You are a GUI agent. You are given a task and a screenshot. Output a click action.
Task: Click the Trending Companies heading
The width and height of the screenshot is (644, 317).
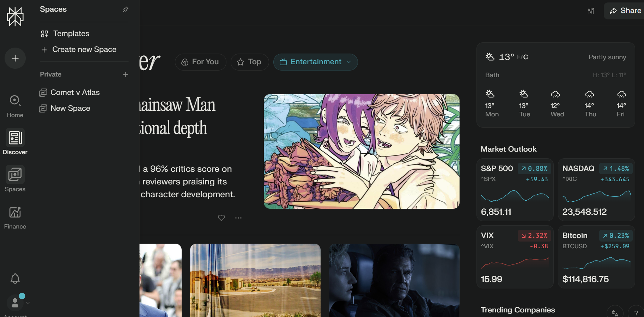coord(518,310)
